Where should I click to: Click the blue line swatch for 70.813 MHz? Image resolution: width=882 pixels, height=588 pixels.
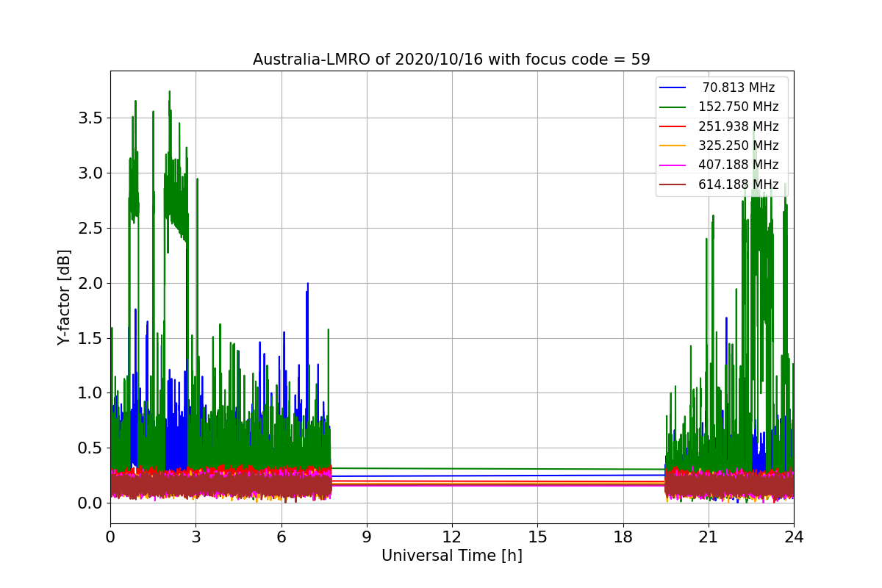(673, 87)
